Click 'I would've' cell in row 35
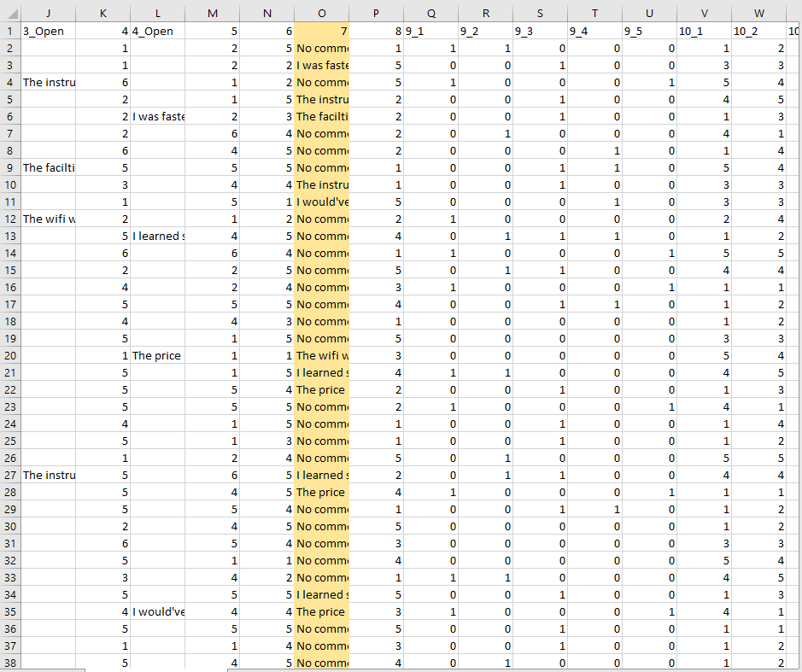Screen dimensions: 802x672 [157, 612]
